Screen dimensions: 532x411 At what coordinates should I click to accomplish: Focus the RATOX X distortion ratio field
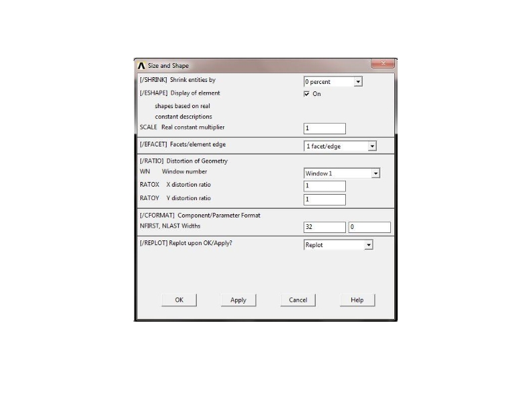(x=324, y=186)
